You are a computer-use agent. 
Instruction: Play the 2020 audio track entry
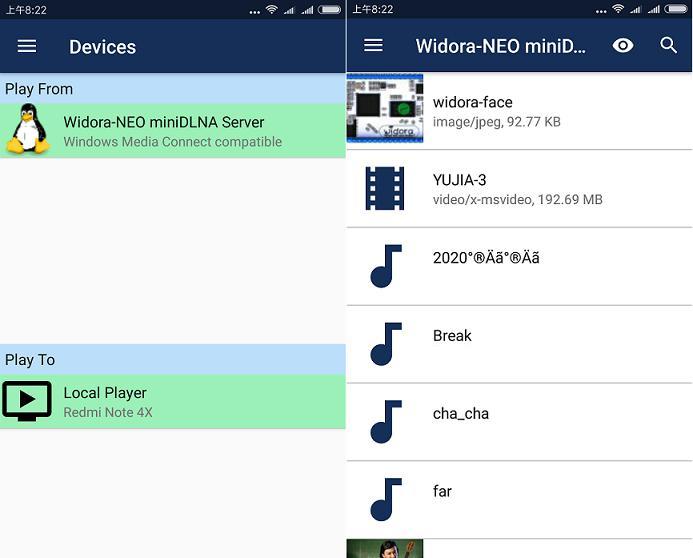pyautogui.click(x=486, y=258)
